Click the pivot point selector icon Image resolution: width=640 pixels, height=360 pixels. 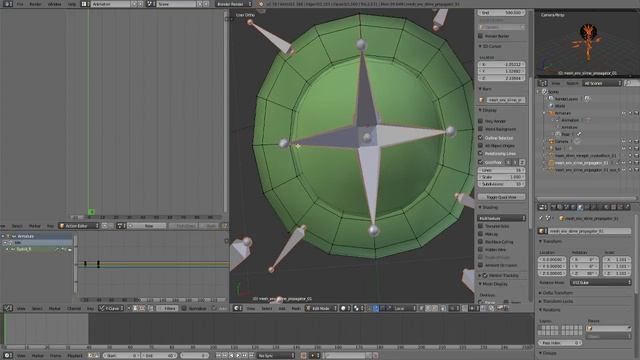358,308
